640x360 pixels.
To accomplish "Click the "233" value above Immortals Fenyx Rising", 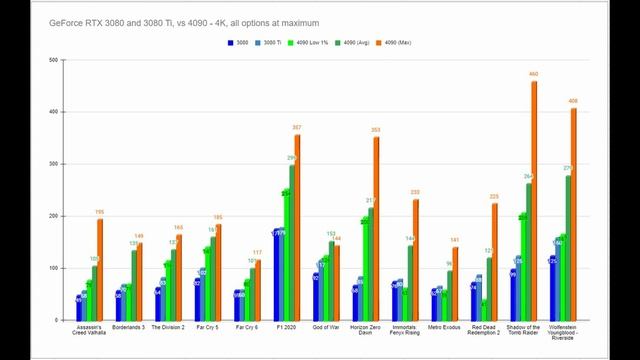I will (415, 192).
